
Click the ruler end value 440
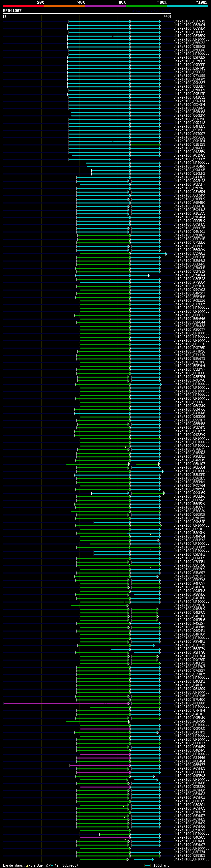(x=166, y=16)
